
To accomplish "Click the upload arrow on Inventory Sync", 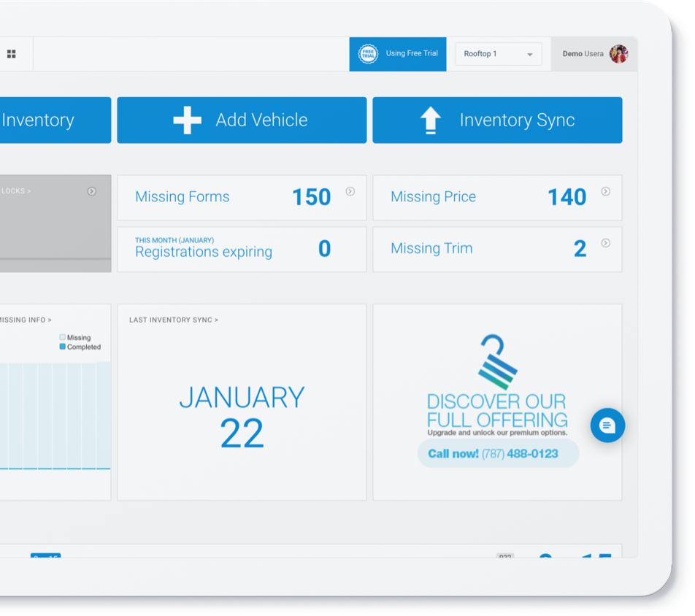I will click(x=431, y=120).
